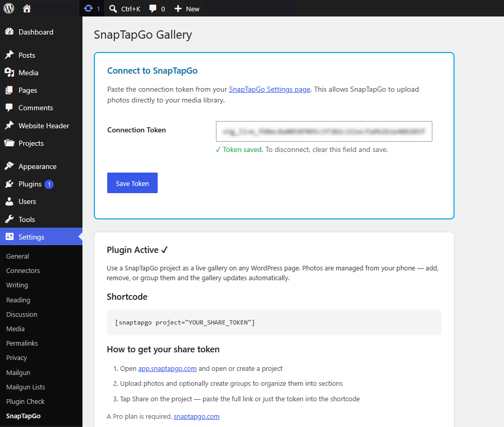Click the New content toolbar button
This screenshot has width=504, height=427.
[187, 9]
